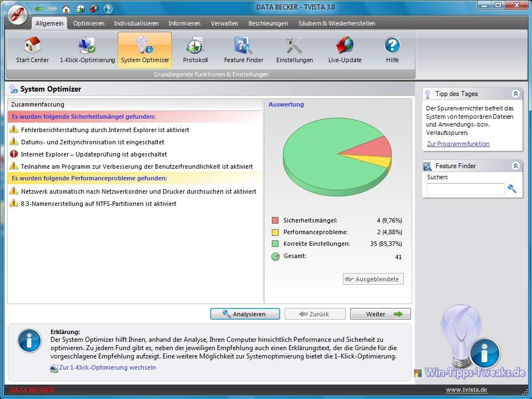Open the Verwalten tab
Viewport: 532px width, 399px height.
click(x=224, y=23)
